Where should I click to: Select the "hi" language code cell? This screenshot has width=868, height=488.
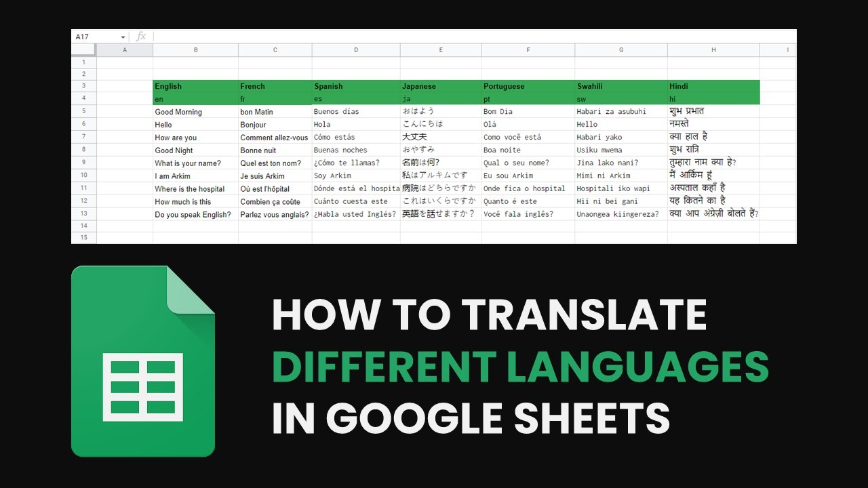(x=713, y=99)
